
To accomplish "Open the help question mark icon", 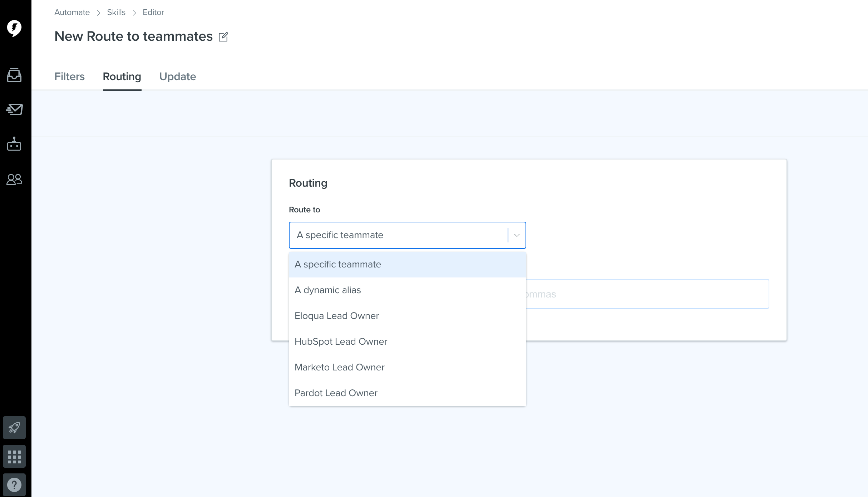I will [14, 485].
